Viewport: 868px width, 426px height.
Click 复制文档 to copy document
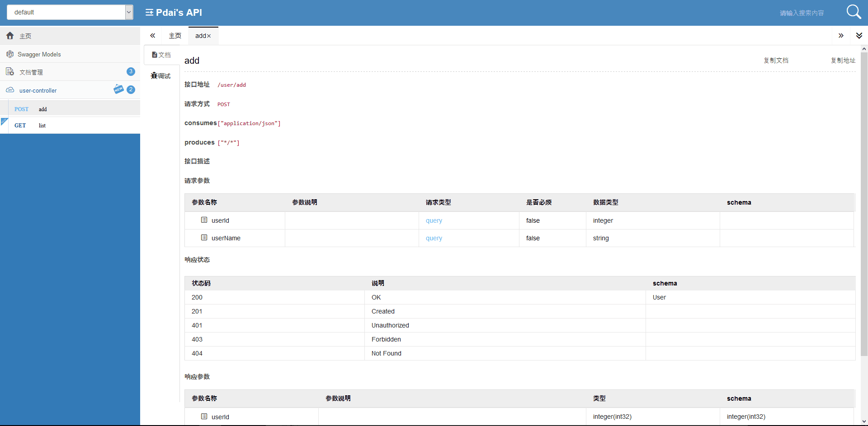[x=776, y=61]
